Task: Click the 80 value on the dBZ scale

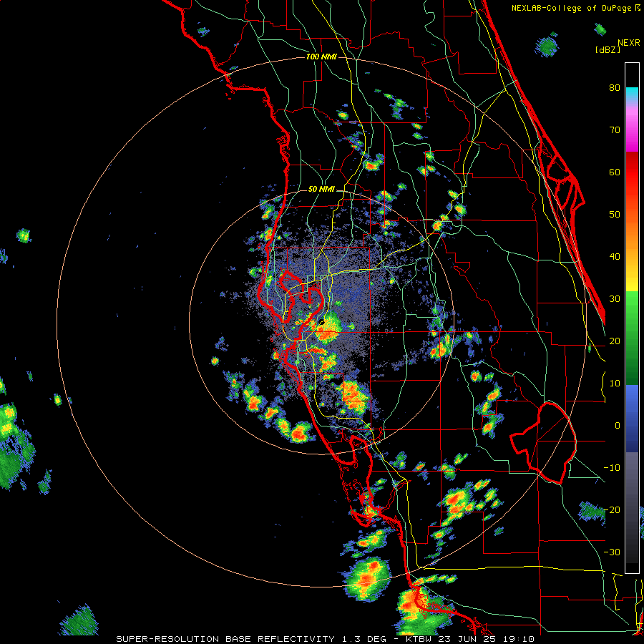Action: (615, 88)
